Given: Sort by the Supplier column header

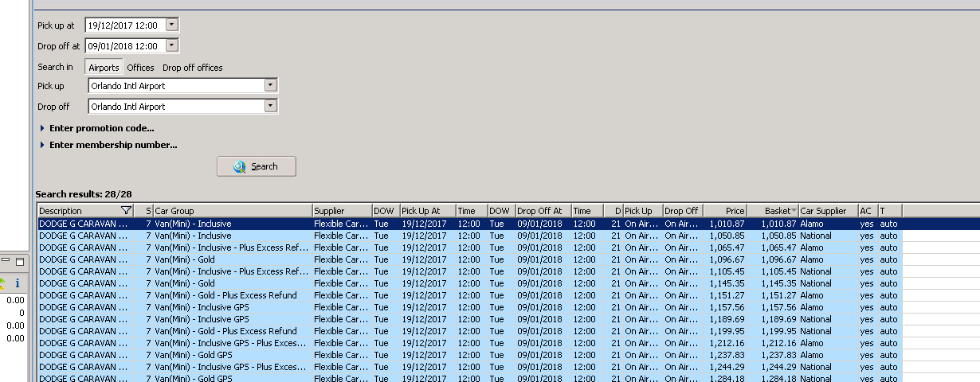Looking at the screenshot, I should coord(342,211).
